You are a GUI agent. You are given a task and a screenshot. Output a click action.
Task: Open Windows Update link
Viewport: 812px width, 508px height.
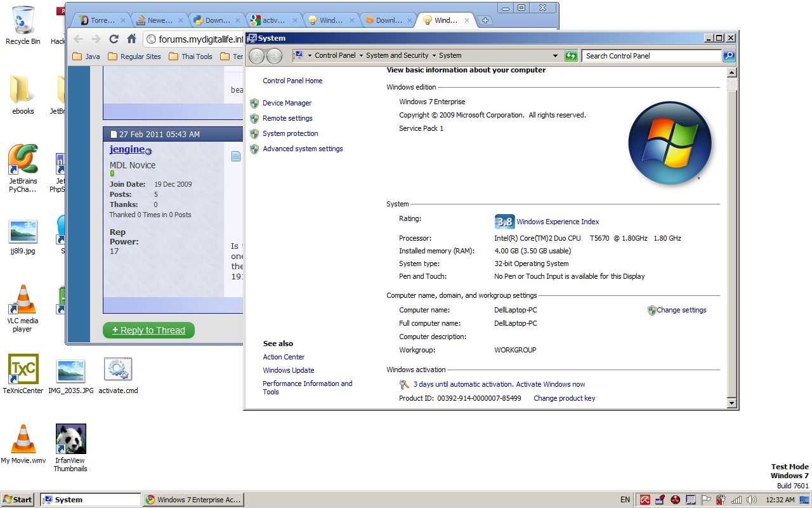(x=289, y=370)
